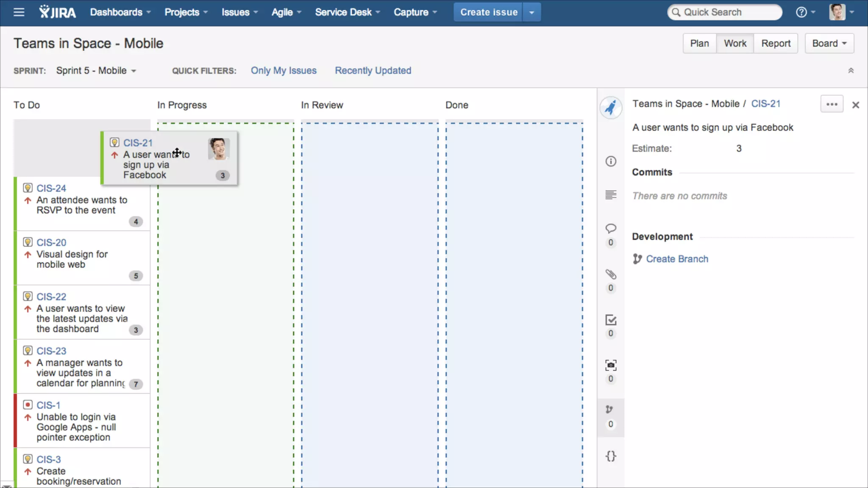868x488 pixels.
Task: Click the Create Branch link
Action: point(677,259)
